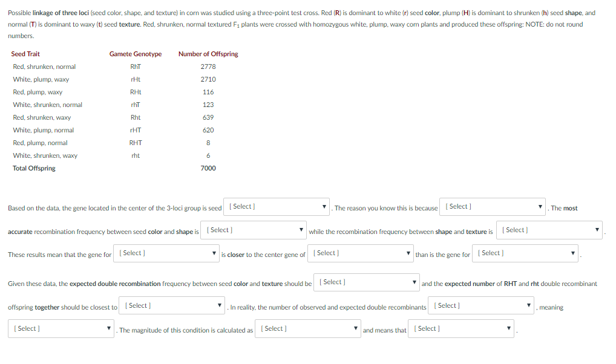This screenshot has width=616, height=364.
Task: Expand the dropdown after 'and means that'
Action: click(x=461, y=329)
